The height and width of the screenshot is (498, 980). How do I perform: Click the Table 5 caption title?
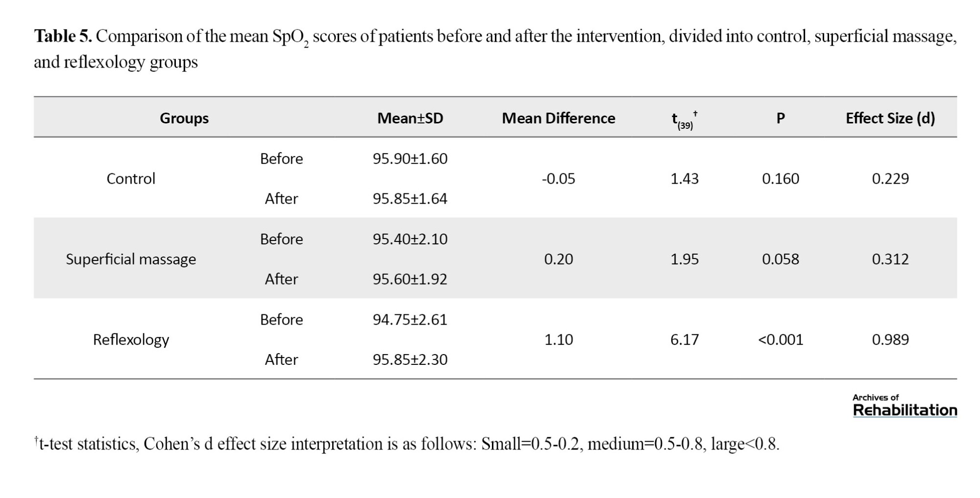tap(63, 36)
